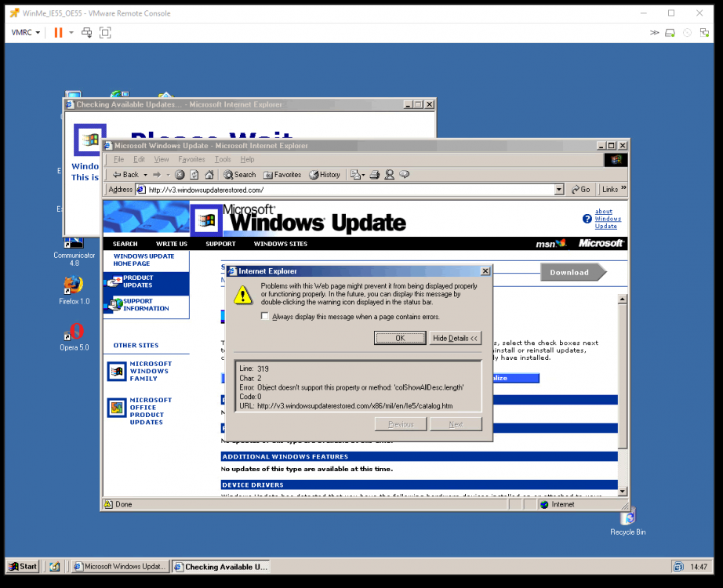The height and width of the screenshot is (588, 723).
Task: Click the page vertical scrollbar down arrow
Action: [623, 491]
